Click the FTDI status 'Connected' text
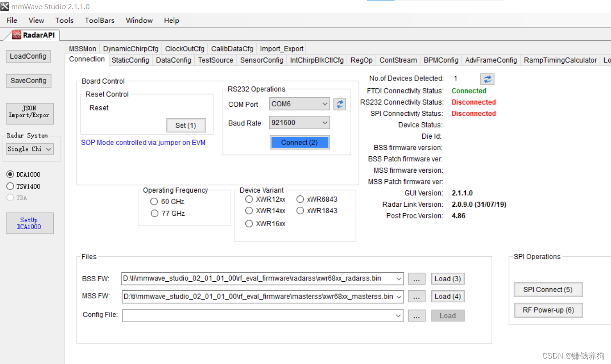 coord(469,91)
